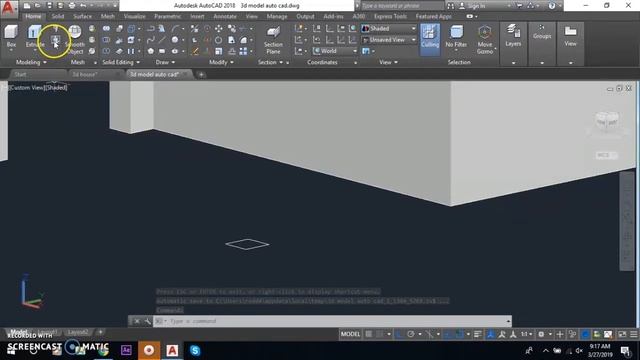Click the ViewCube in the drawing area
Image resolution: width=640 pixels, height=360 pixels.
click(606, 121)
